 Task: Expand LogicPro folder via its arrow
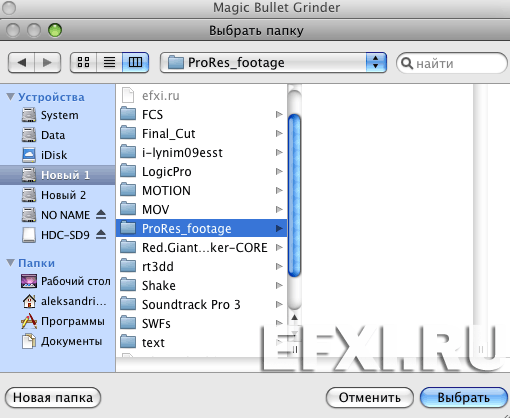pyautogui.click(x=279, y=172)
